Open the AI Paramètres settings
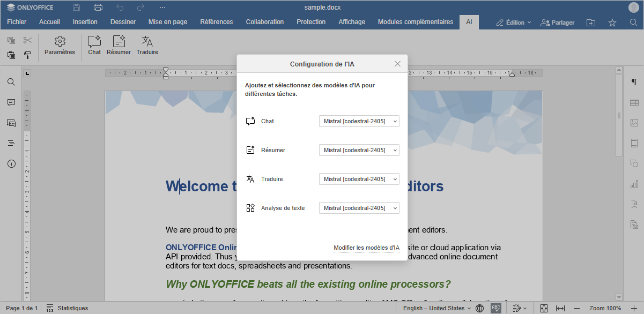Image resolution: width=644 pixels, height=314 pixels. click(x=60, y=45)
